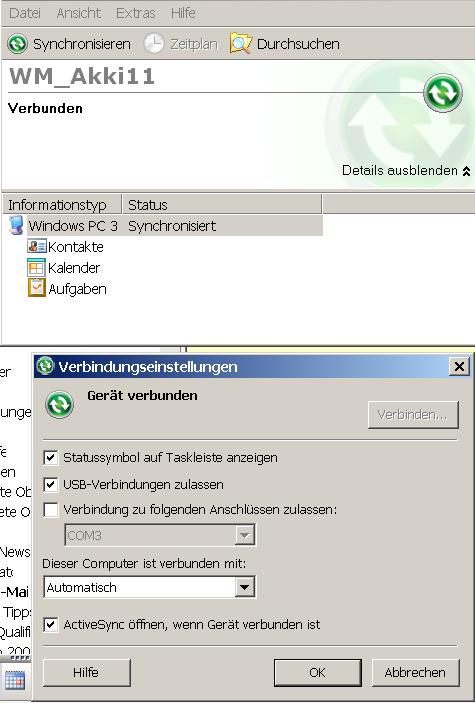Click the Abbrechen button
This screenshot has width=475, height=703.
point(415,673)
